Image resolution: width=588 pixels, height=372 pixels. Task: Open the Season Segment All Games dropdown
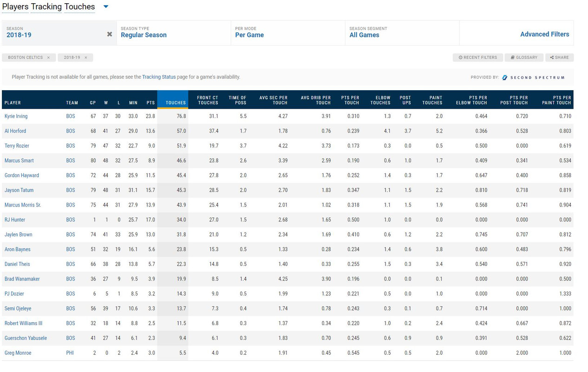pyautogui.click(x=402, y=33)
